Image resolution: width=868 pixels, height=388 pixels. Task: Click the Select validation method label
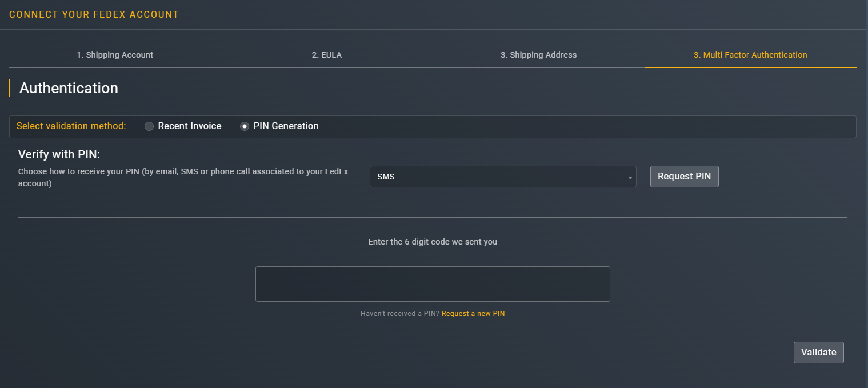[71, 126]
